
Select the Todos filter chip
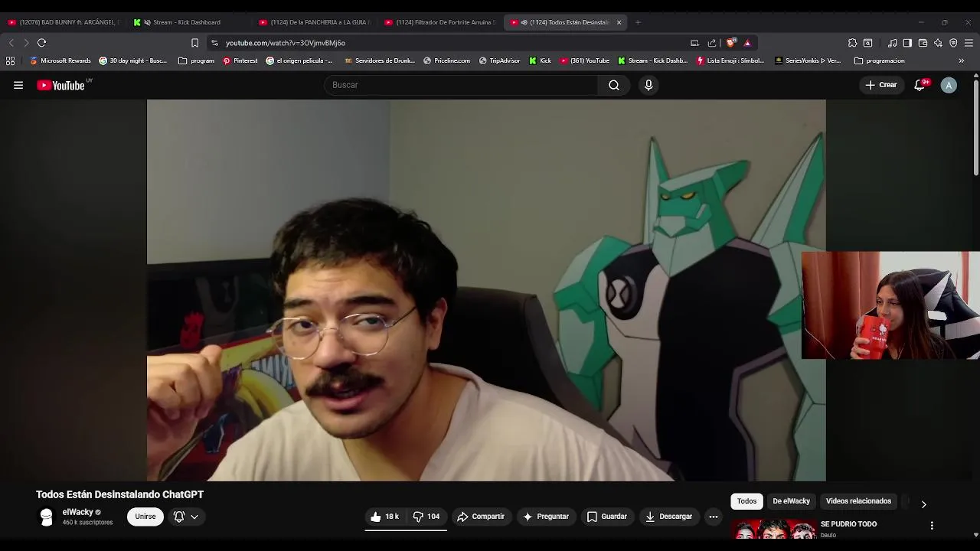pos(746,501)
